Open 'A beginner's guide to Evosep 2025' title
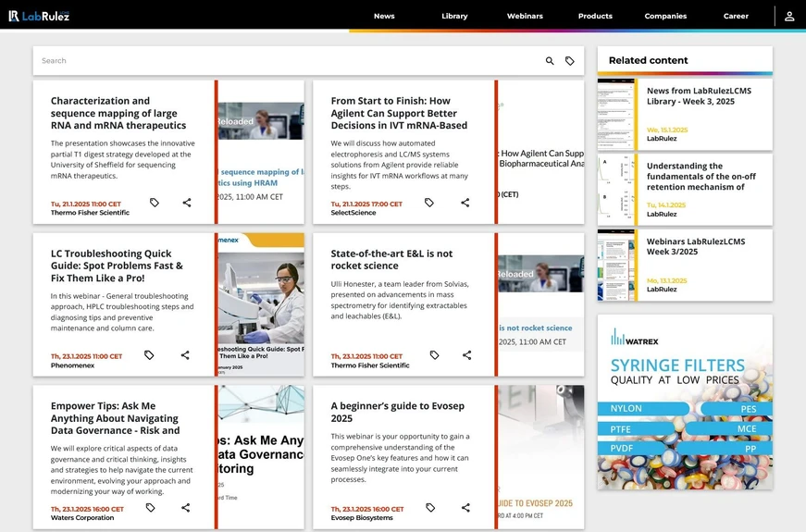 coord(396,412)
